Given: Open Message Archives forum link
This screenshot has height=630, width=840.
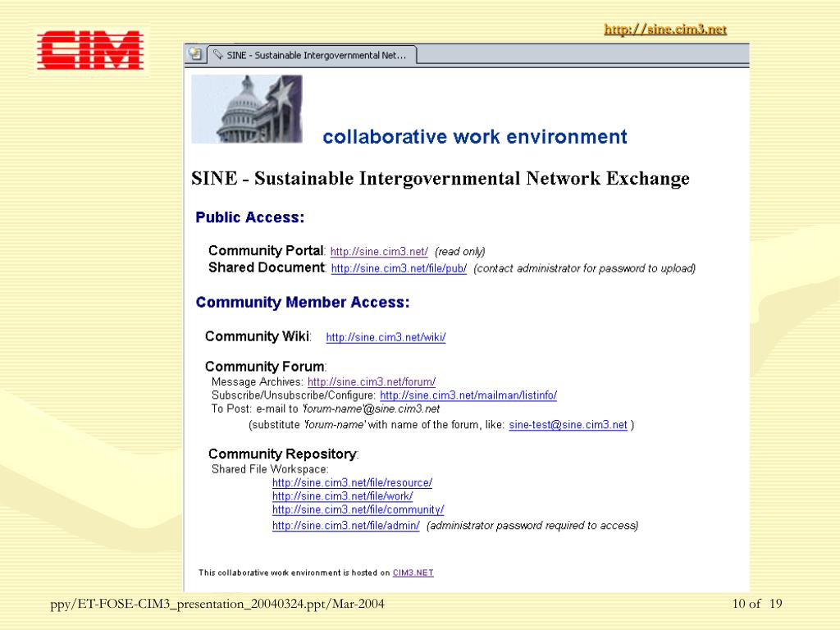Looking at the screenshot, I should (x=372, y=382).
